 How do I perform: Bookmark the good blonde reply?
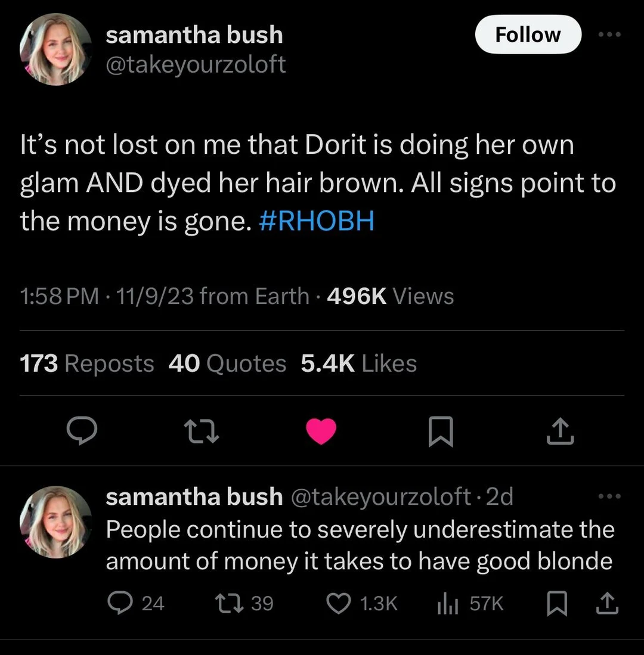pos(555,604)
